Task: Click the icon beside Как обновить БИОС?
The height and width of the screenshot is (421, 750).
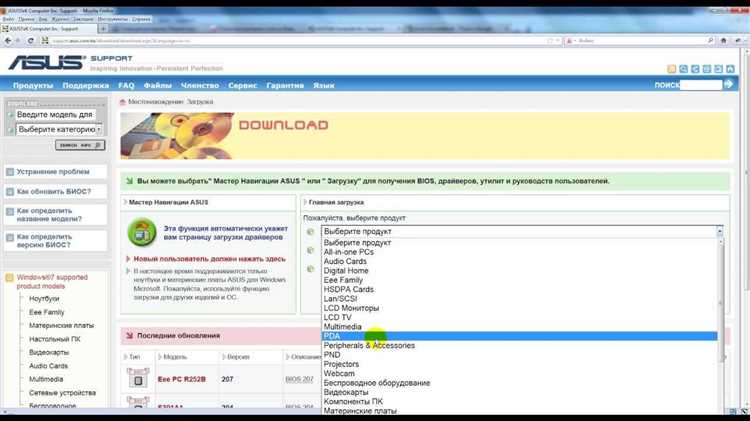Action: point(10,191)
